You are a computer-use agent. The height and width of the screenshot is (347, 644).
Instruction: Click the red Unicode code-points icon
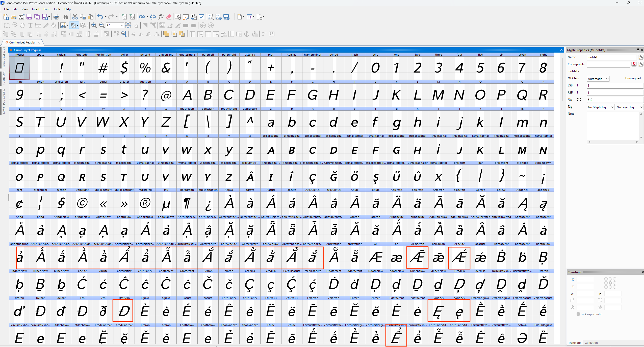tap(634, 64)
